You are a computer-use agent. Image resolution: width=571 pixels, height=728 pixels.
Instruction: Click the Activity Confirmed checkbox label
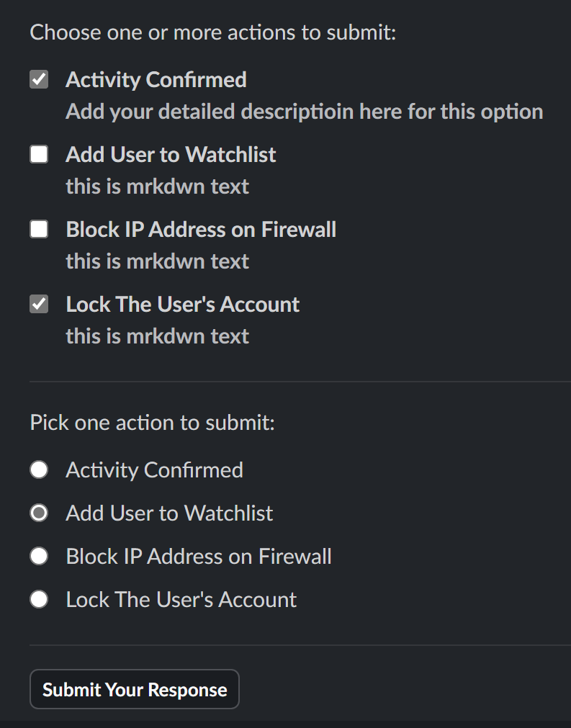tap(156, 79)
